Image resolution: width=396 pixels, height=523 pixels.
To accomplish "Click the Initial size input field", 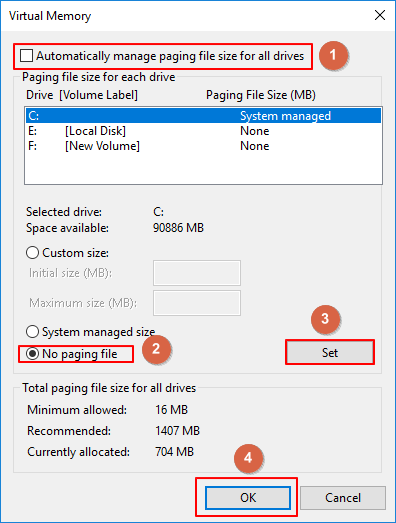I will [197, 273].
